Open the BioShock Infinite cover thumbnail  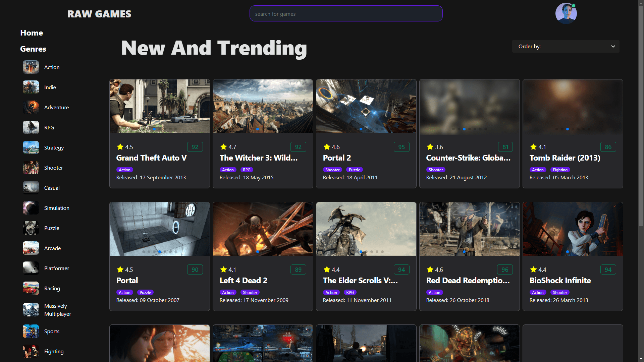573,229
